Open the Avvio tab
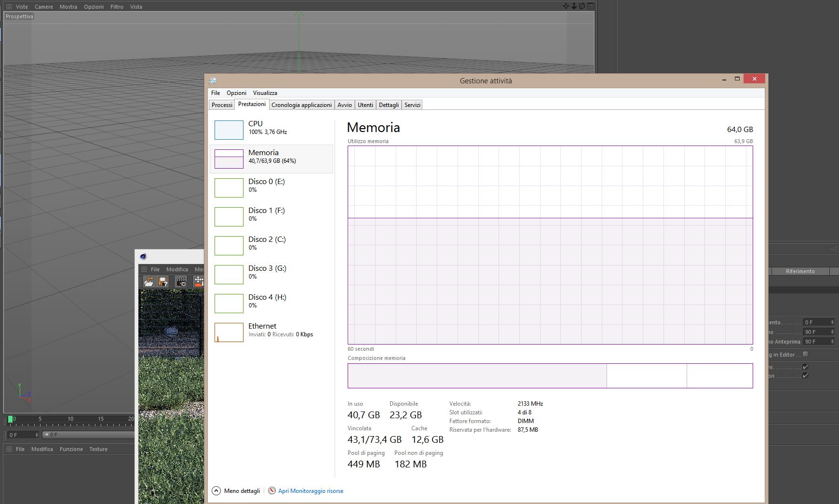Screen dimensions: 839x504 tap(344, 105)
